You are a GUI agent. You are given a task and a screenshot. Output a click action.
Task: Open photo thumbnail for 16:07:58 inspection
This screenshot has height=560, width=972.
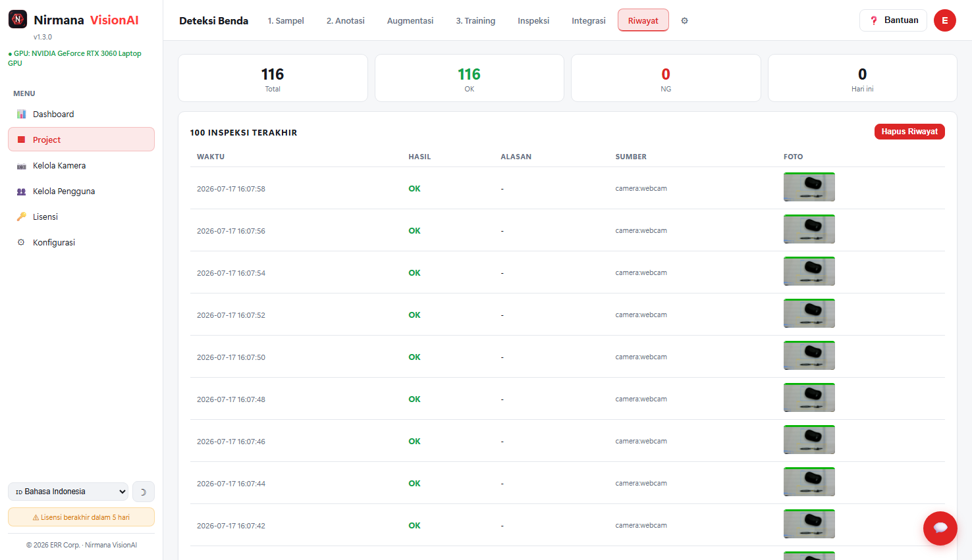pyautogui.click(x=809, y=187)
